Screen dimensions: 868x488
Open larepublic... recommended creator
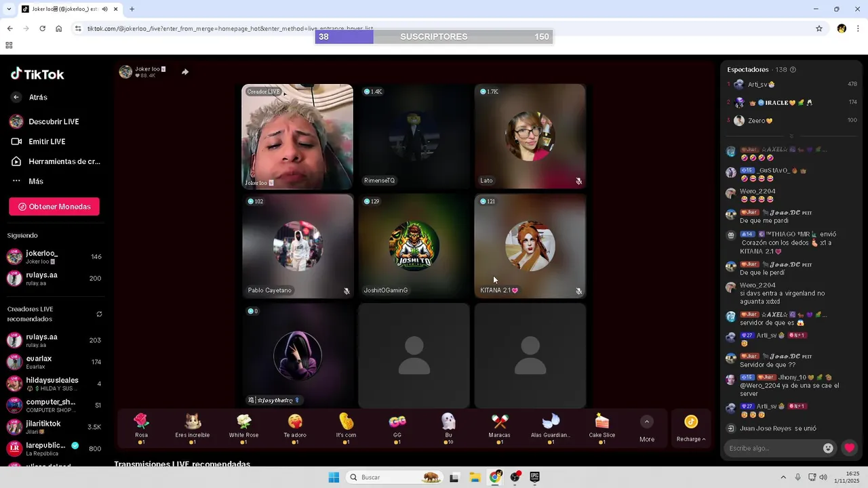coord(54,448)
